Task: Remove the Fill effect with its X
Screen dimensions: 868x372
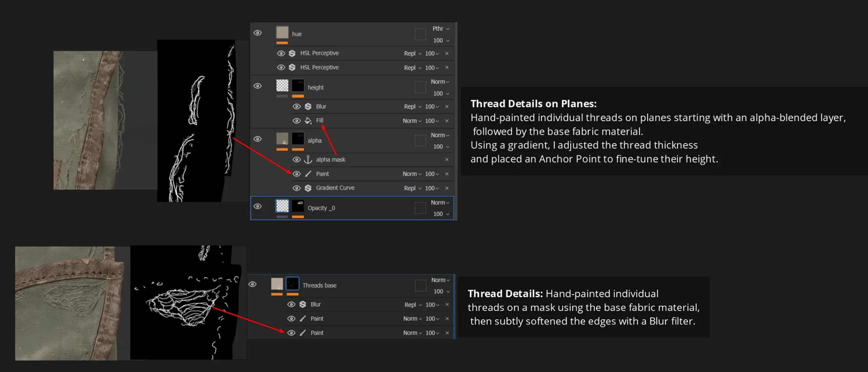Action: (447, 121)
